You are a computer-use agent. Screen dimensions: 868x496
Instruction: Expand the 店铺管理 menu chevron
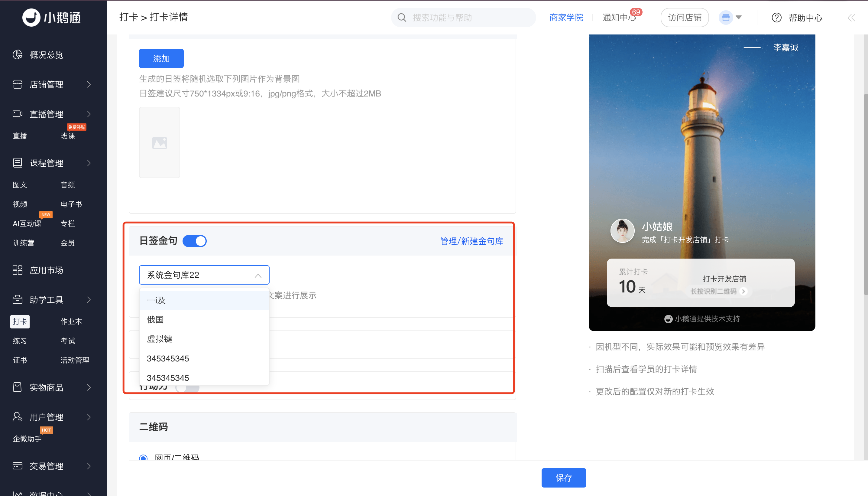click(x=89, y=84)
